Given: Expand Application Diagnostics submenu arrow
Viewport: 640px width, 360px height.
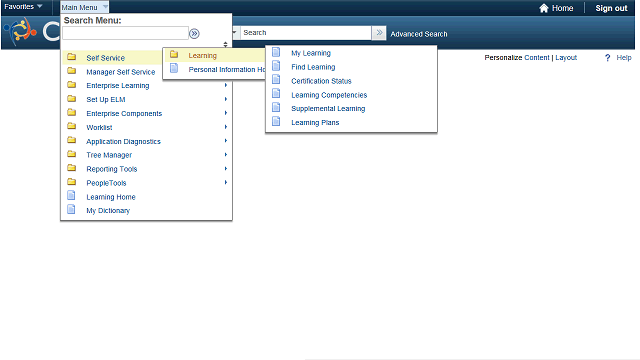Looking at the screenshot, I should [x=225, y=141].
